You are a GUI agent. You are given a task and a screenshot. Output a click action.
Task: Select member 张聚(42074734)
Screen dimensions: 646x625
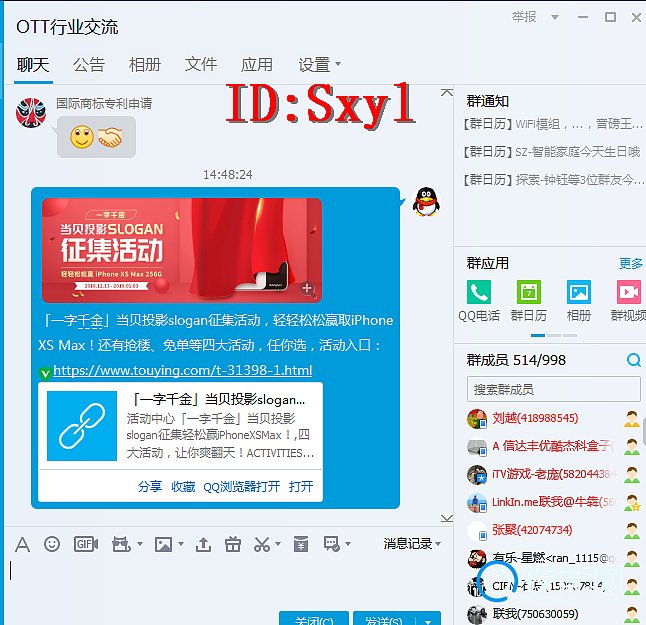(554, 530)
